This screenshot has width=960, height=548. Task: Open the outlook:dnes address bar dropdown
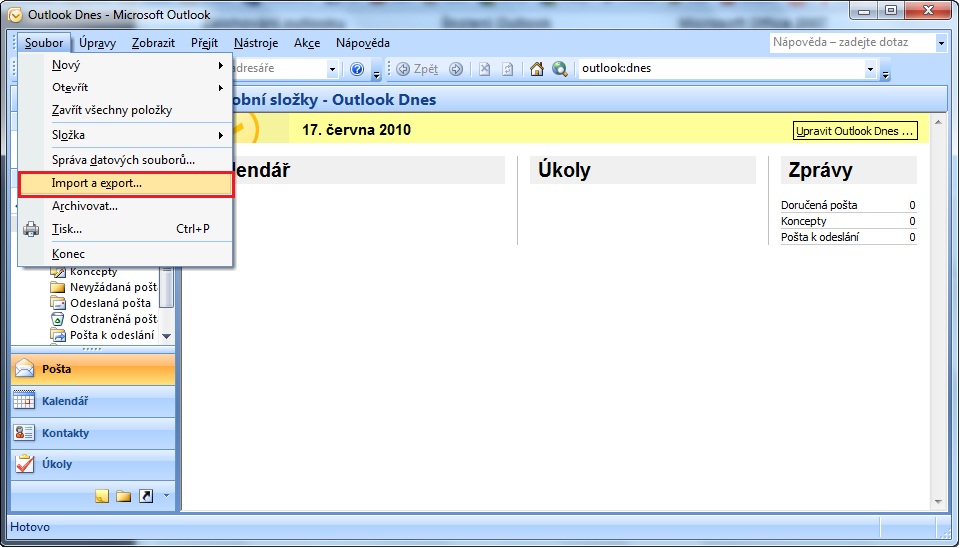click(x=870, y=69)
